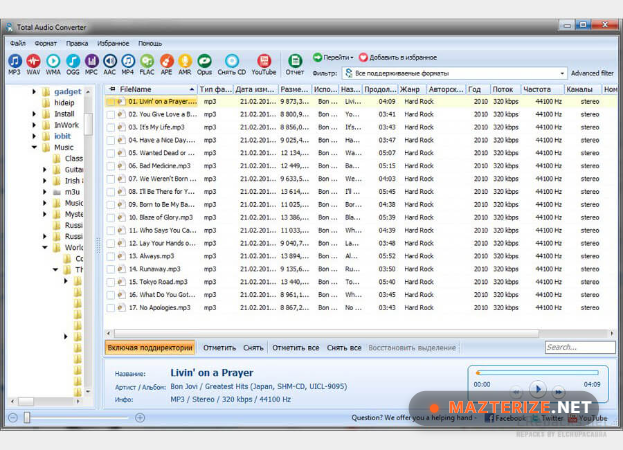Sort by the FileName column header
Image resolution: width=623 pixels, height=450 pixels.
(151, 89)
